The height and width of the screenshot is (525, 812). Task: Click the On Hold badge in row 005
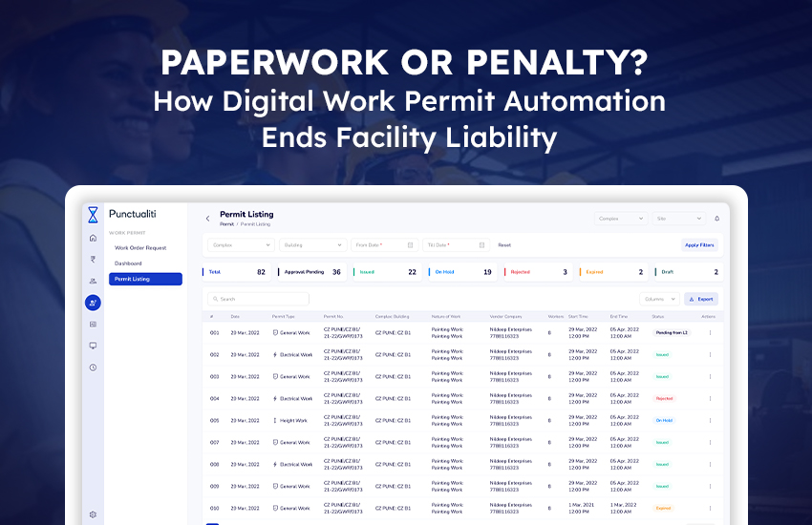(x=664, y=421)
